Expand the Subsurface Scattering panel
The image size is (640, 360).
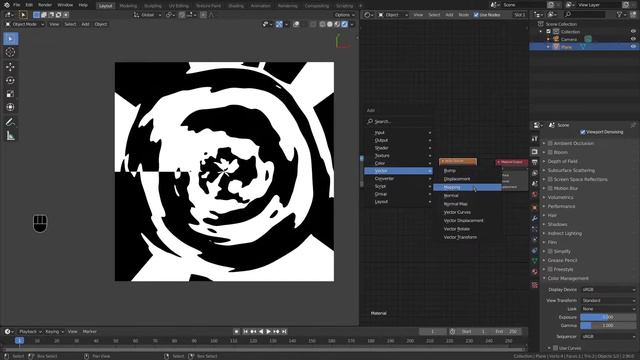(571, 170)
